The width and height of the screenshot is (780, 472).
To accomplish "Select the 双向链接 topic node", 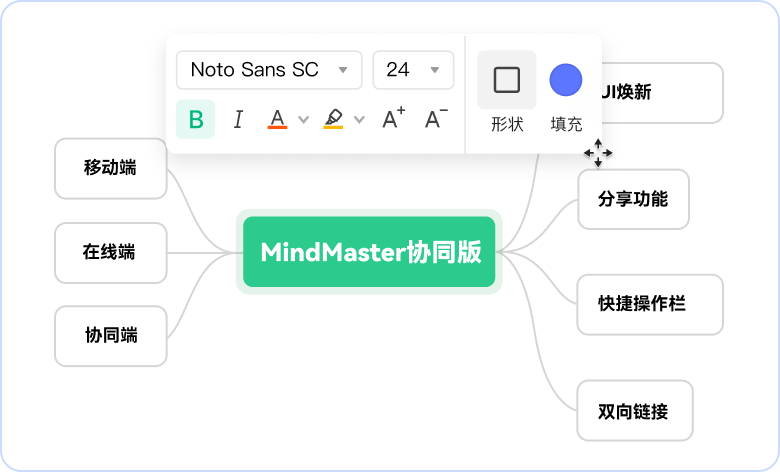I will click(635, 411).
